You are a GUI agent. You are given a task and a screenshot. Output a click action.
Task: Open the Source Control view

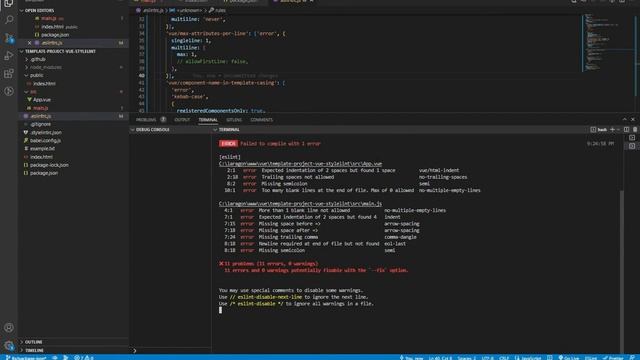[9, 38]
